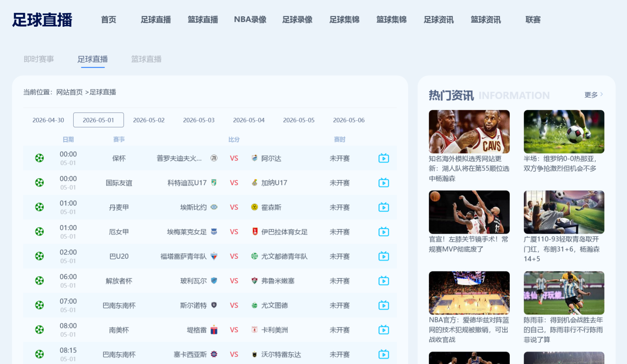This screenshot has width=627, height=364.
Task: Open 足球直播 in the top navigation bar
Action: 156,20
